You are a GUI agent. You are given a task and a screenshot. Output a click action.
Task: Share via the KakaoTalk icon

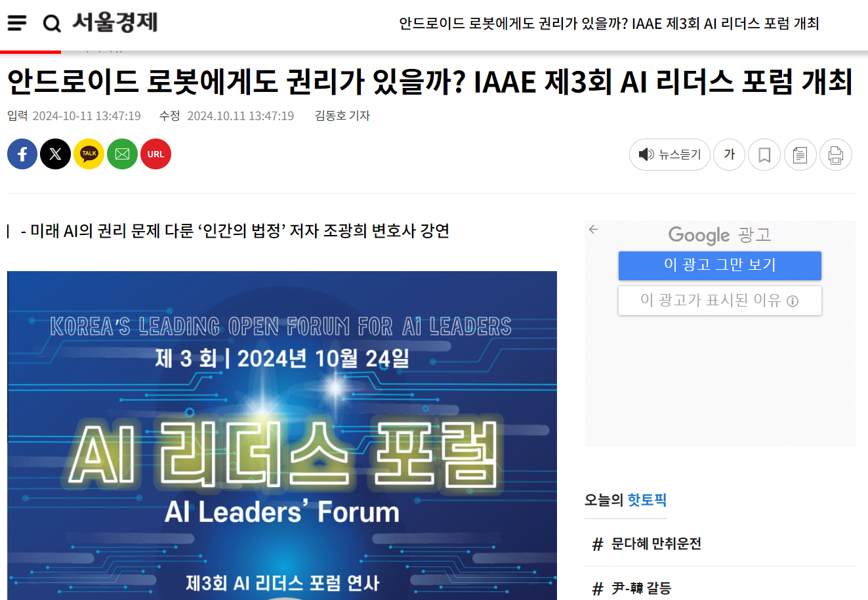pyautogui.click(x=89, y=154)
